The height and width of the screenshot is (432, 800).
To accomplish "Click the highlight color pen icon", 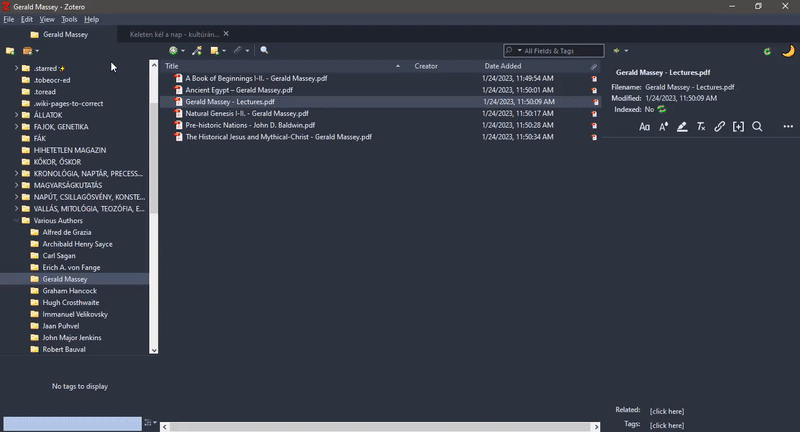I will [682, 126].
